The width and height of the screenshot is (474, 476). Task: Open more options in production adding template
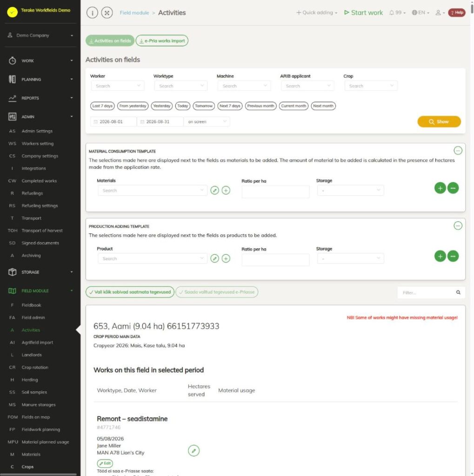[x=453, y=256]
